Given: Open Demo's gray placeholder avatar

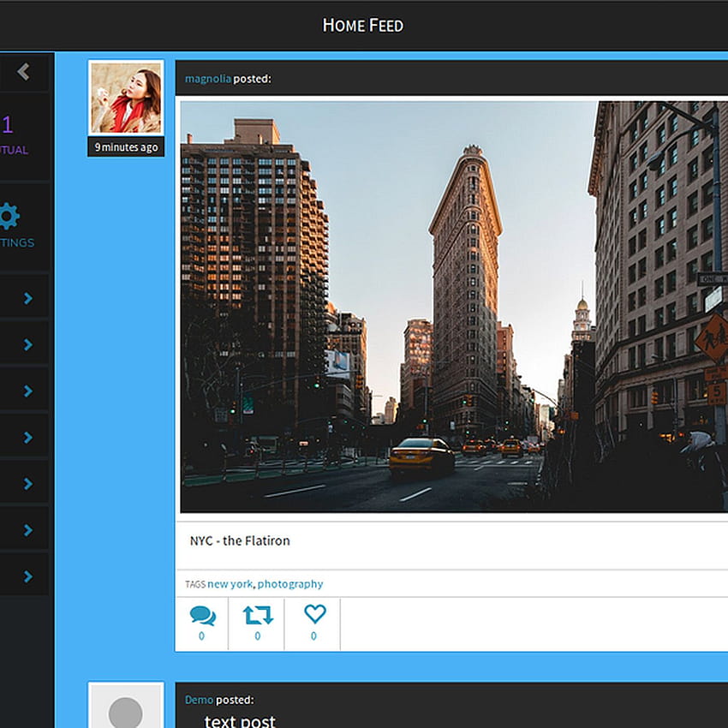Looking at the screenshot, I should pyautogui.click(x=126, y=706).
